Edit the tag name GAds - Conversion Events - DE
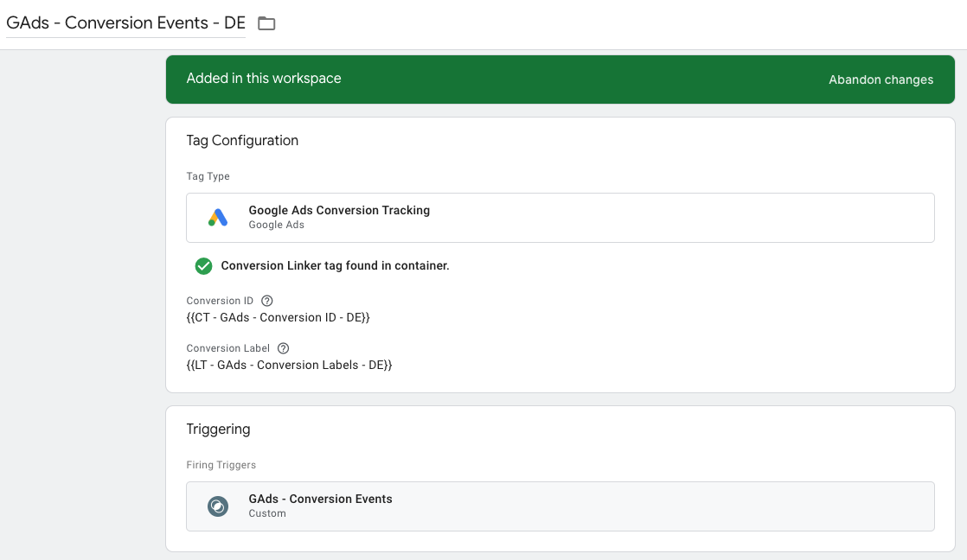The image size is (967, 560). pos(125,22)
